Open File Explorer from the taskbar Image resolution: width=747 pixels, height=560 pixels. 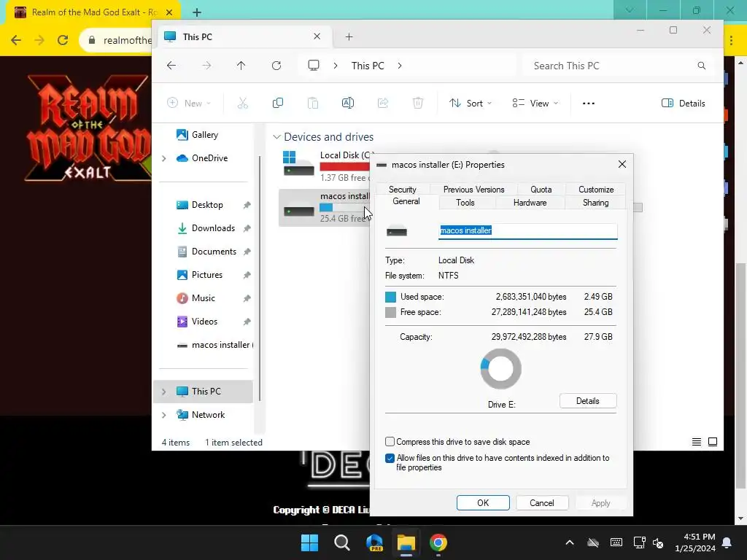point(406,542)
